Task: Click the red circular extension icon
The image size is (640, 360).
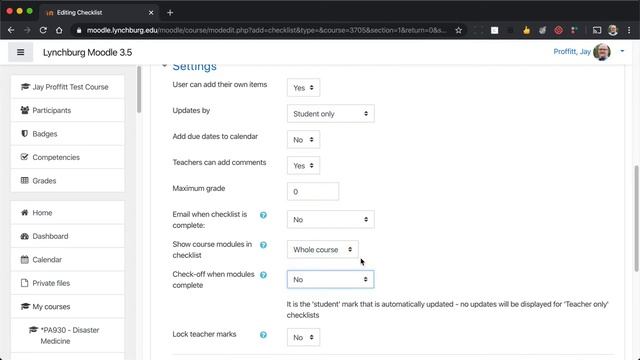Action: pyautogui.click(x=558, y=30)
